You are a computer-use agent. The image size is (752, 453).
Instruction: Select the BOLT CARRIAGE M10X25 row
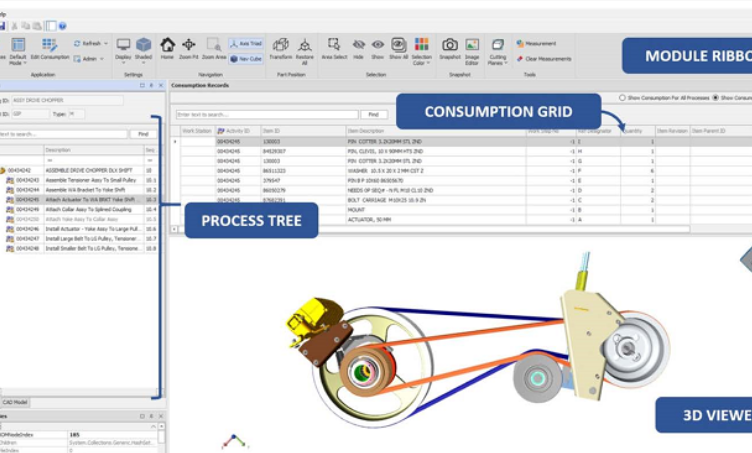[x=461, y=200]
